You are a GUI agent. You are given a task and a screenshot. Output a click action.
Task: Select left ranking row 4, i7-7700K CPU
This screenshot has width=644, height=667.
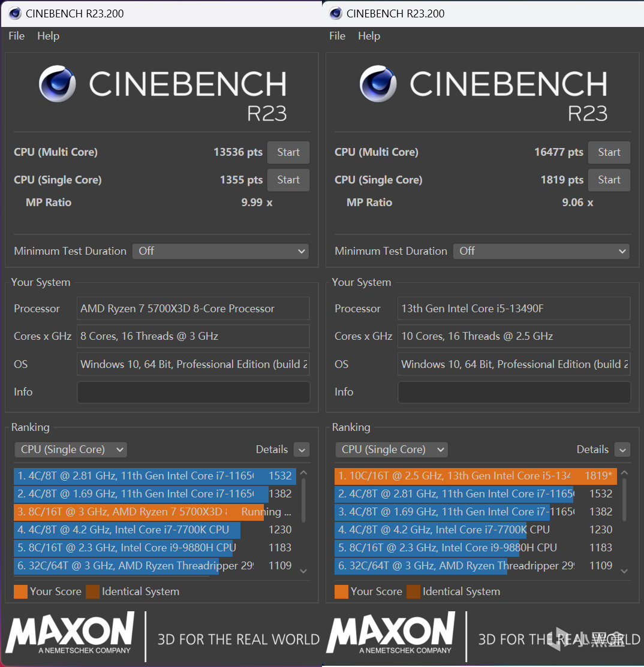click(155, 530)
